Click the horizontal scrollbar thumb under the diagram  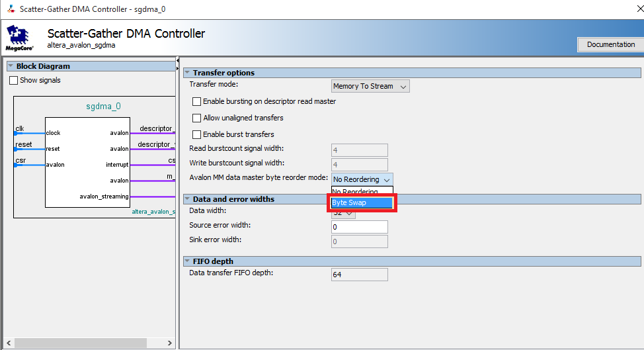[81, 343]
